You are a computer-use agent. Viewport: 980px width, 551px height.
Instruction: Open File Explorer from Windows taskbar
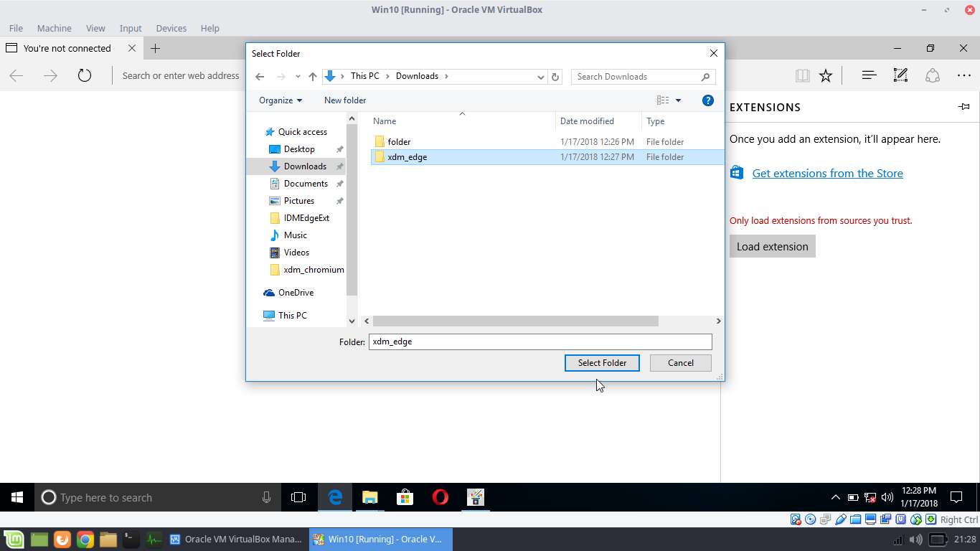pos(369,497)
